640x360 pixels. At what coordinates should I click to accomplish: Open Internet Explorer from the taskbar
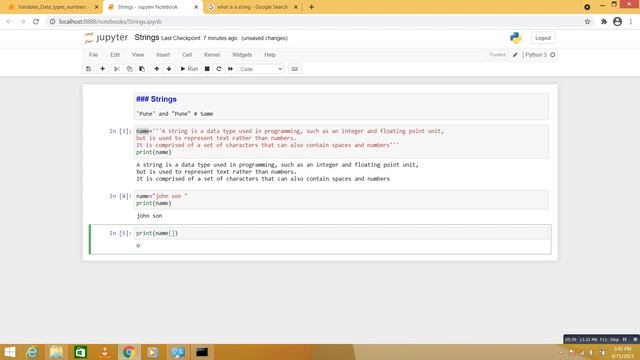coord(32,352)
